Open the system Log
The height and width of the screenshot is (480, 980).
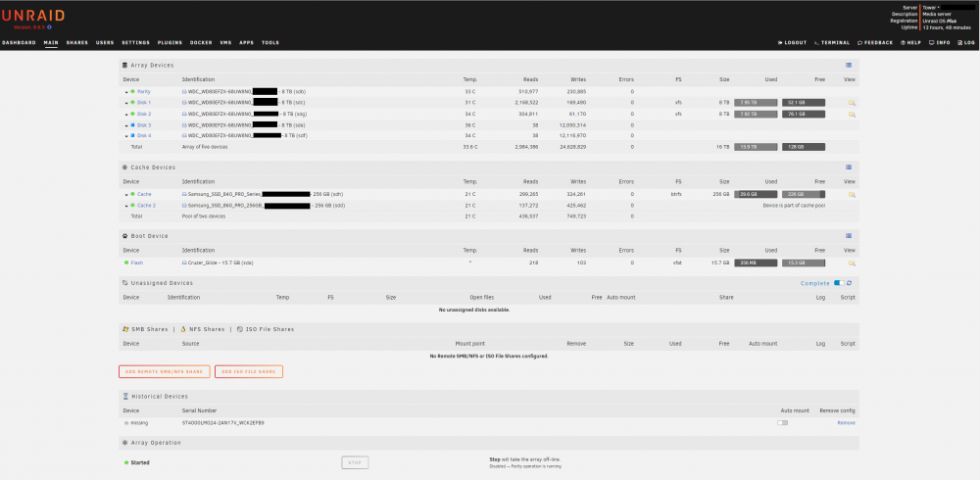[x=966, y=43]
